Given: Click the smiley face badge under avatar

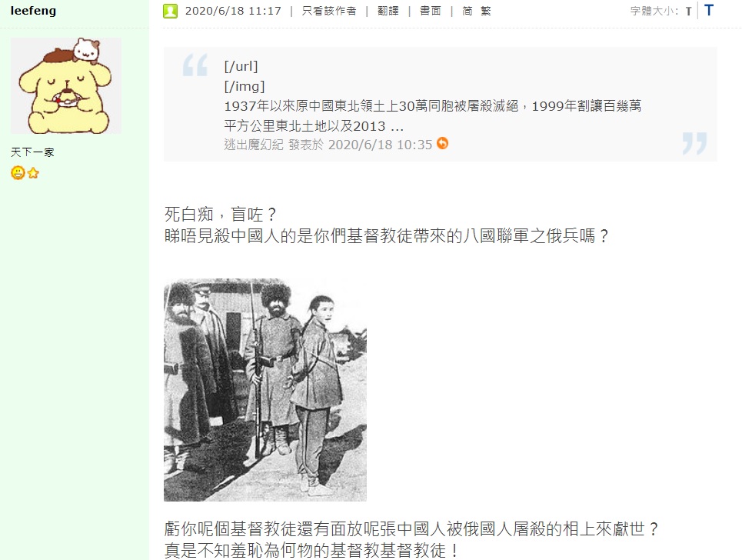Looking at the screenshot, I should click(18, 173).
